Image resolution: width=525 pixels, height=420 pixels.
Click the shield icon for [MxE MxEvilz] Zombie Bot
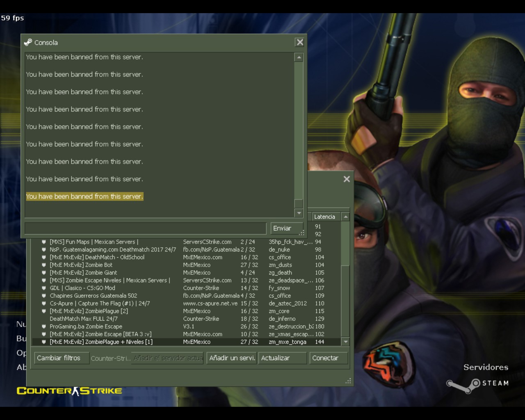[43, 265]
